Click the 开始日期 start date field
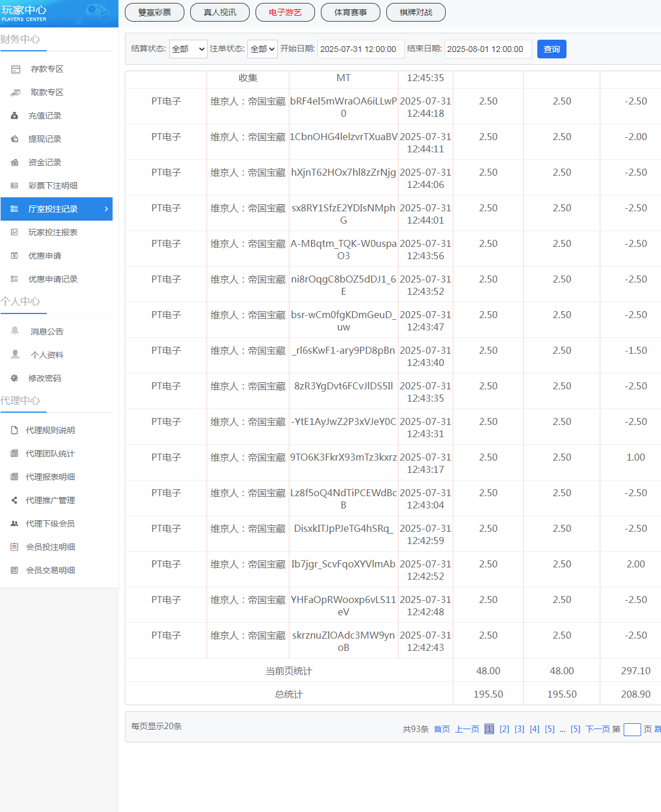 (x=361, y=49)
